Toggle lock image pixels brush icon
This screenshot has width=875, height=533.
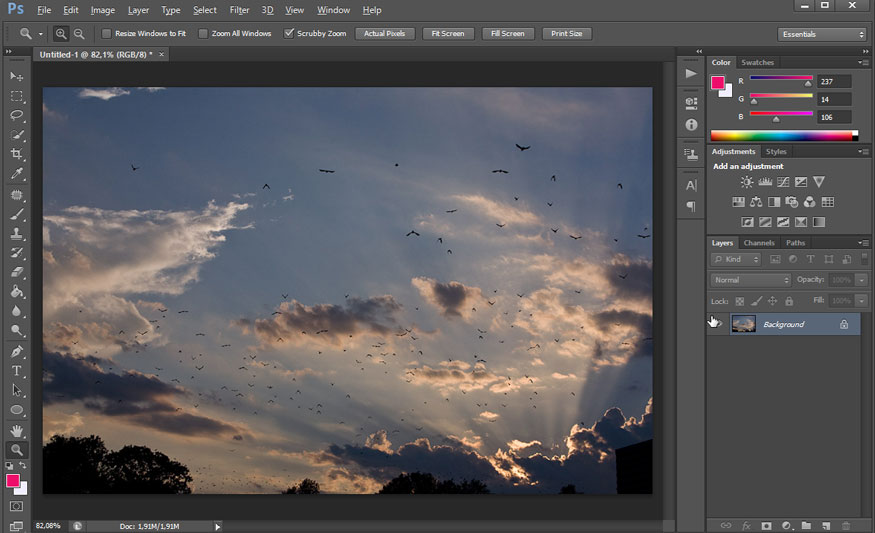[756, 301]
